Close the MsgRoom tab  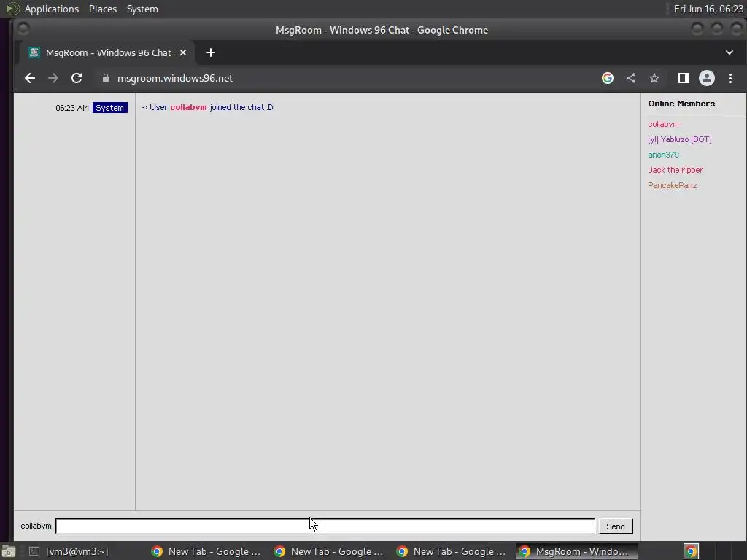pos(183,52)
